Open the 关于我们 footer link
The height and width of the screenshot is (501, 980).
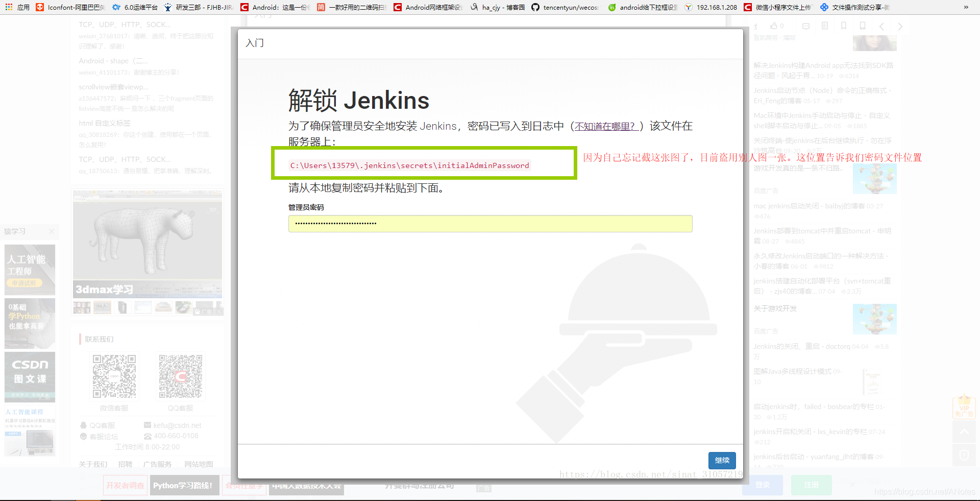[x=93, y=464]
